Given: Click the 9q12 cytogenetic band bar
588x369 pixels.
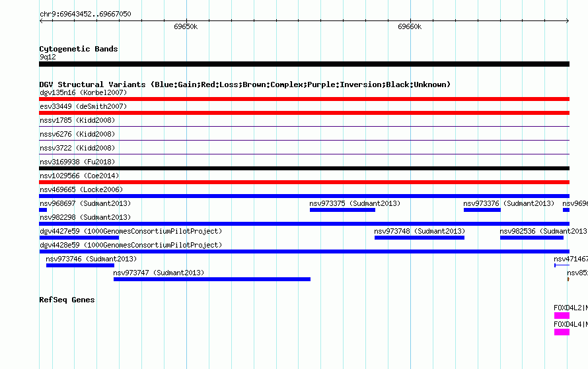Looking at the screenshot, I should click(304, 64).
